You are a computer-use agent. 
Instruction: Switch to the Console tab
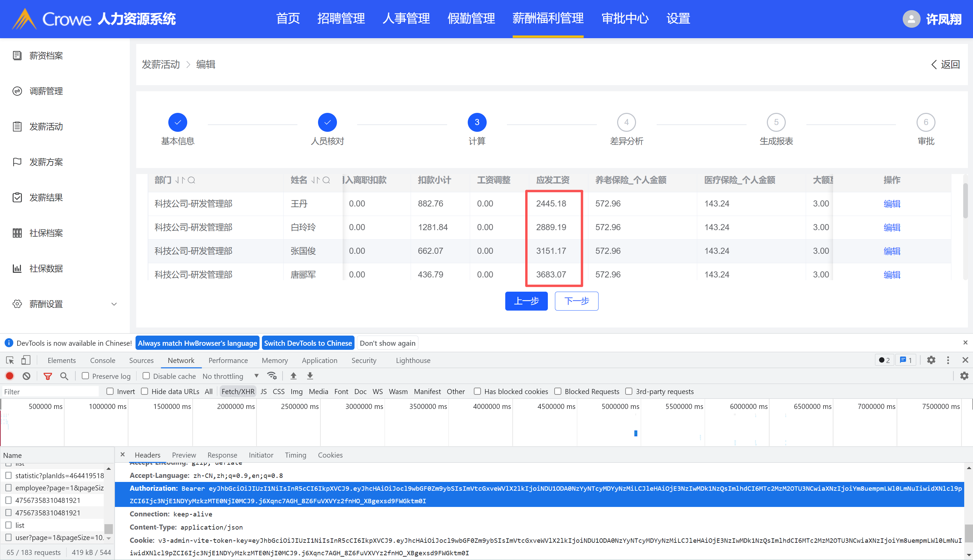(x=102, y=360)
